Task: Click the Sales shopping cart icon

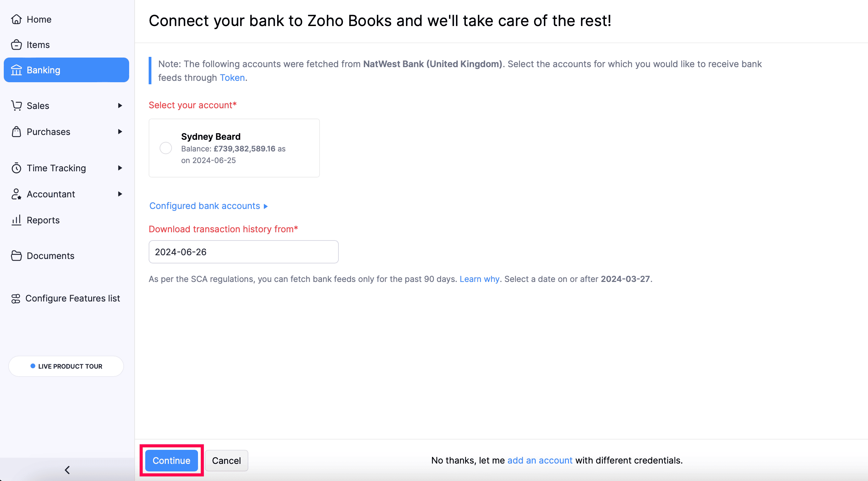Action: click(x=16, y=106)
